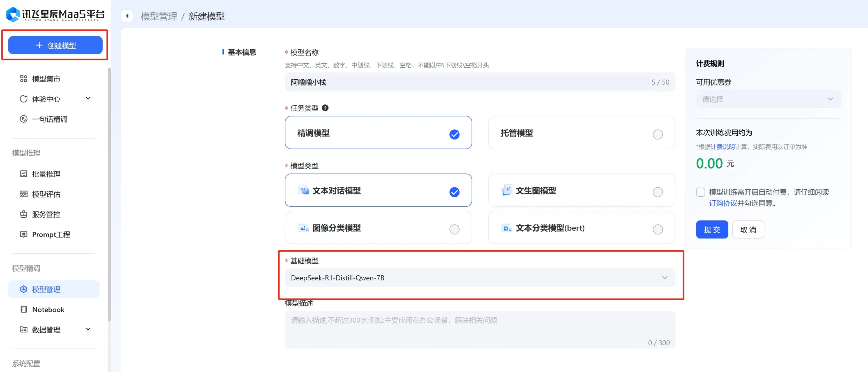Open 模型管理 in sidebar menu
868x372 pixels.
pos(46,289)
